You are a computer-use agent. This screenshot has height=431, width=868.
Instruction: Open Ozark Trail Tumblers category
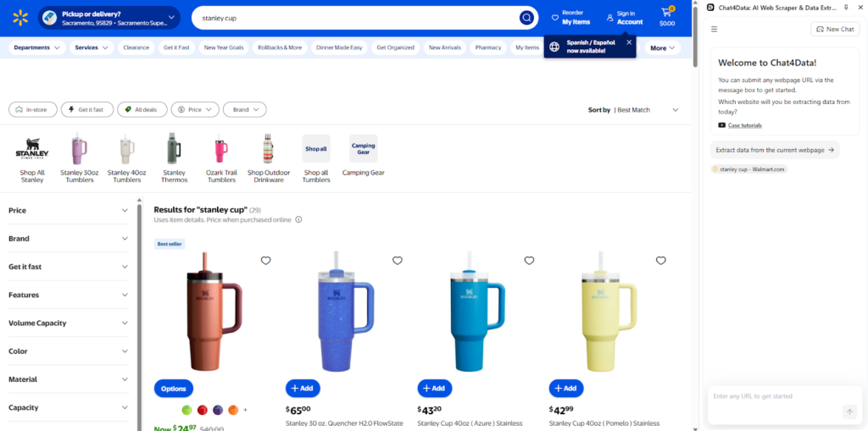coord(221,158)
